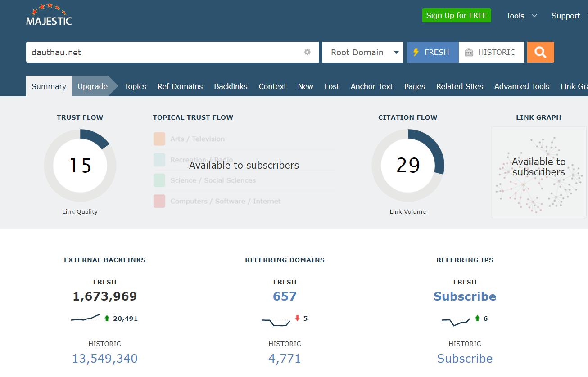Click the Citation Flow donut gauge
Screen dimensions: 588x377
(x=408, y=166)
